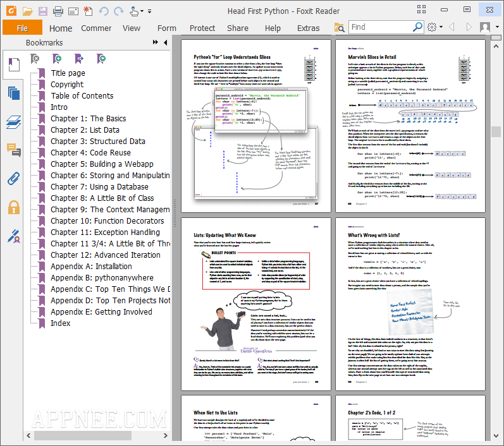Screen dimensions: 504x446
Task: Toggle full screen reading mode icon
Action: click(x=421, y=9)
